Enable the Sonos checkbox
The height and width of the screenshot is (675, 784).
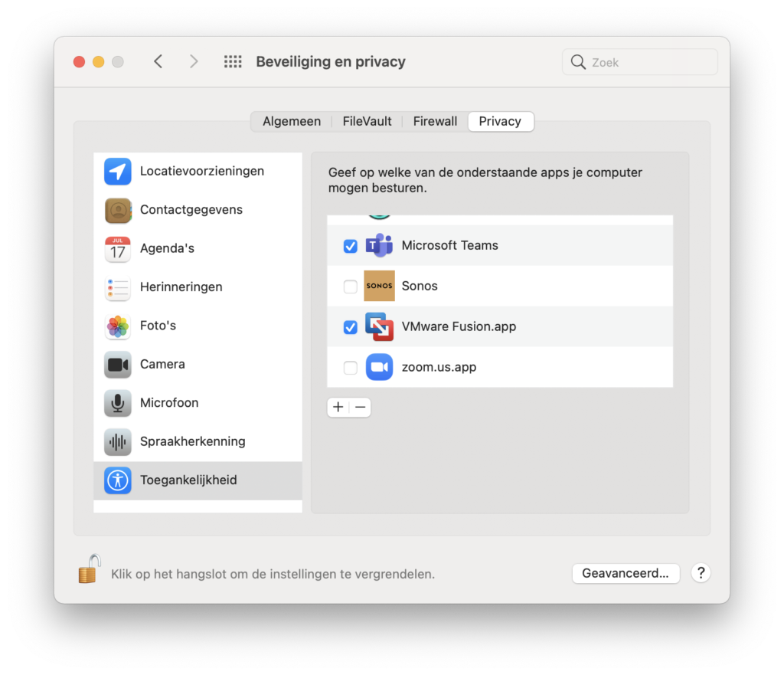click(351, 287)
